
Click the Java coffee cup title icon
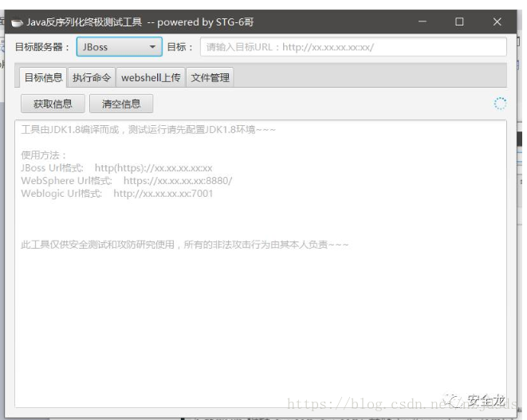click(x=17, y=22)
